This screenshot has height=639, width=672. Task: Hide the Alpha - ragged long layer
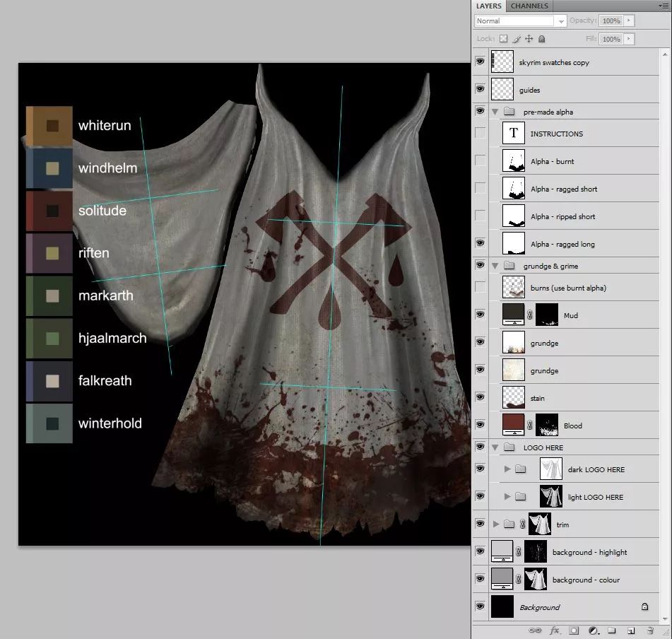(480, 243)
